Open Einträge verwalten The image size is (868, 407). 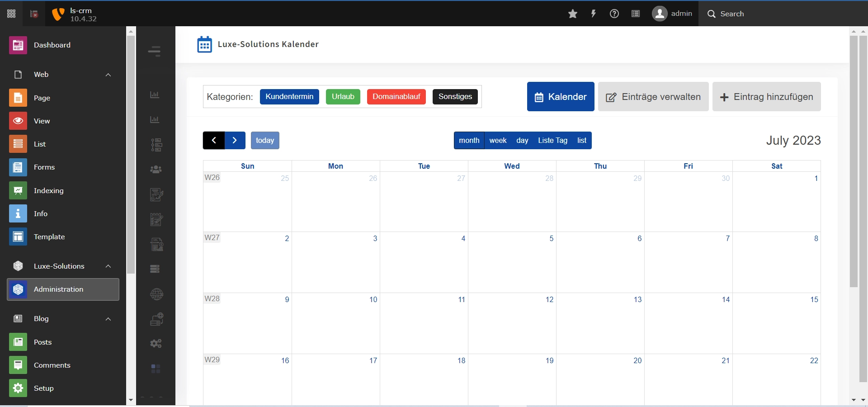tap(653, 97)
